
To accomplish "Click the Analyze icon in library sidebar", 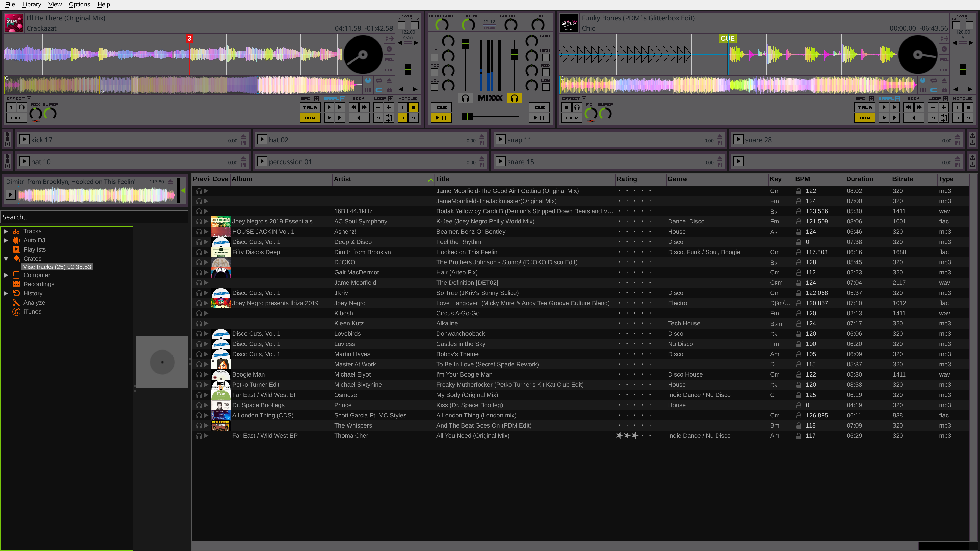I will click(x=16, y=302).
